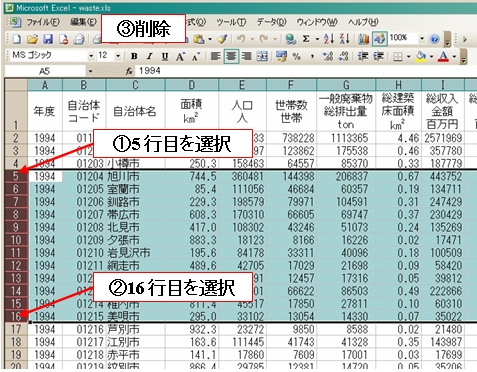Viewport: 477px width, 372px height.
Task: Click the percent style icon
Action: [x=296, y=56]
